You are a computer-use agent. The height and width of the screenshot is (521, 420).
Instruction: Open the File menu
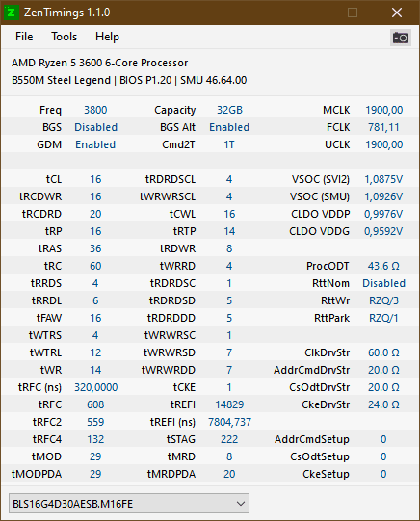click(x=24, y=37)
